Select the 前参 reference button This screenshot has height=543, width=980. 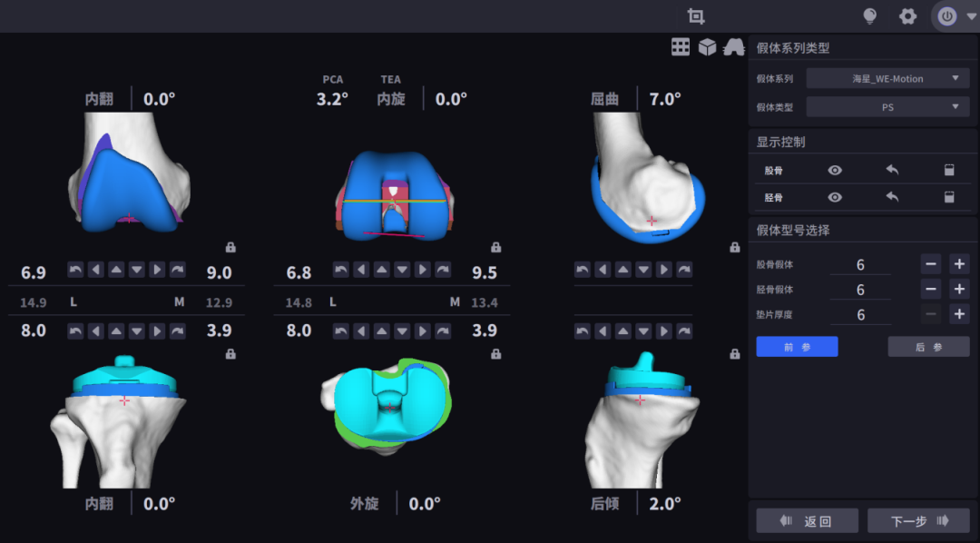point(797,347)
